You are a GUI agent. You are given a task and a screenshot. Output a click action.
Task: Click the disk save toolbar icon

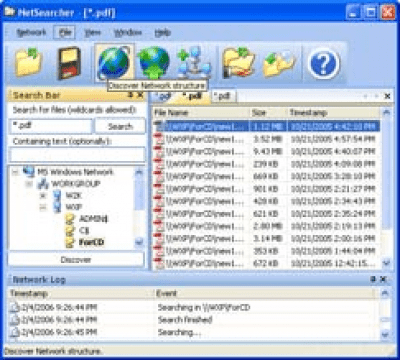[69, 63]
